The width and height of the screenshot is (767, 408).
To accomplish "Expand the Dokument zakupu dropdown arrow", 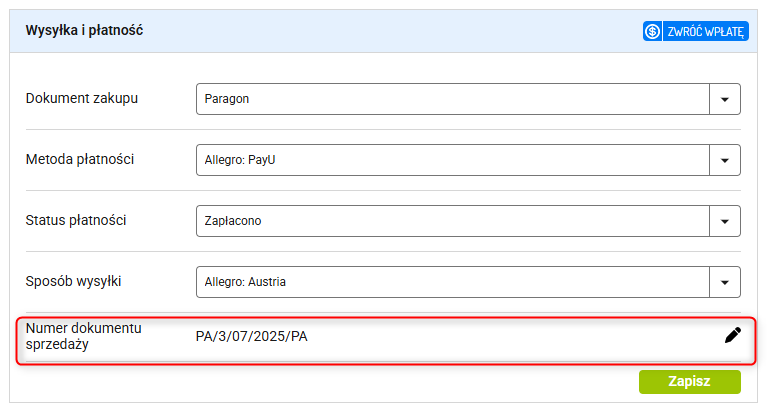I will (x=724, y=99).
